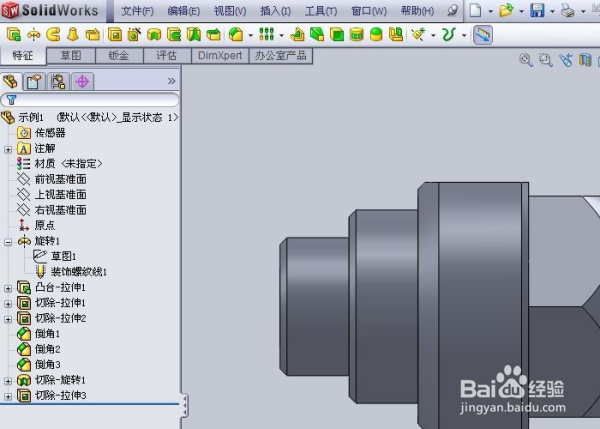Open the Curves dropdown arrow
This screenshot has height=429, width=600.
point(464,35)
